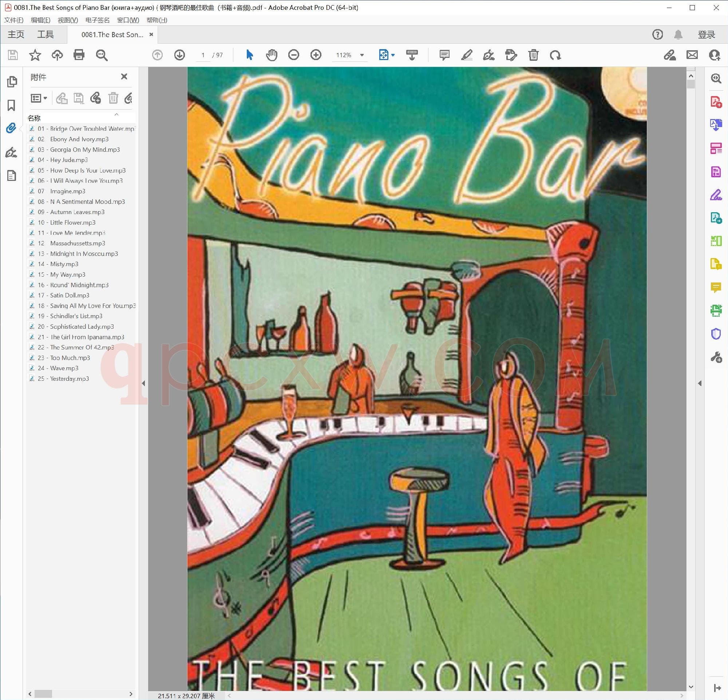Select the Hand pan tool
Screen dimensions: 728x700
[x=272, y=55]
